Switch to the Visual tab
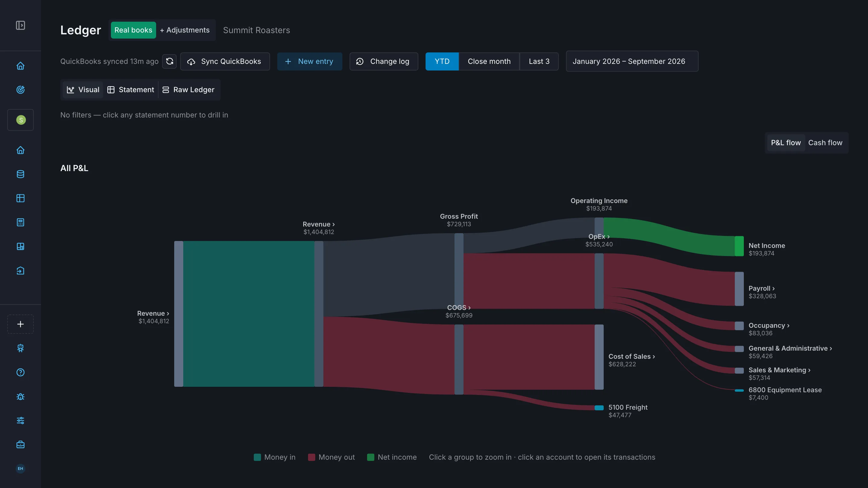The image size is (868, 488). click(83, 89)
